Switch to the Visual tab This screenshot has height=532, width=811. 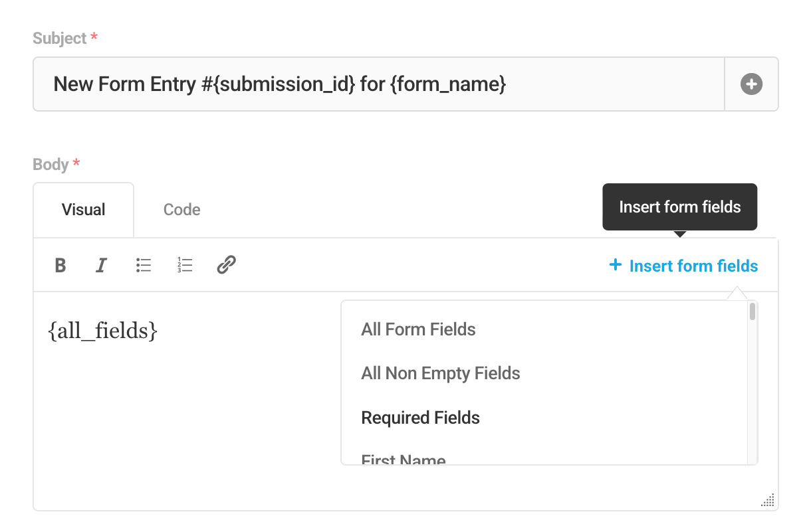83,209
